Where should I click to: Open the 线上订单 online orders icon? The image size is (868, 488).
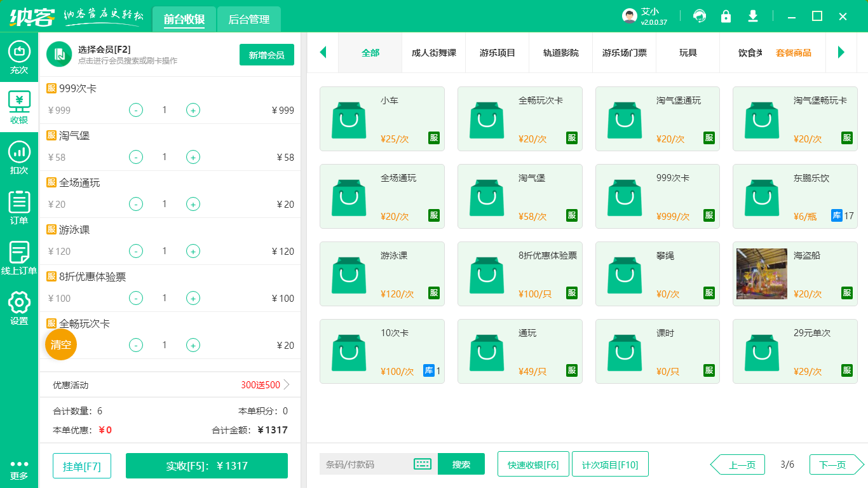tap(18, 254)
